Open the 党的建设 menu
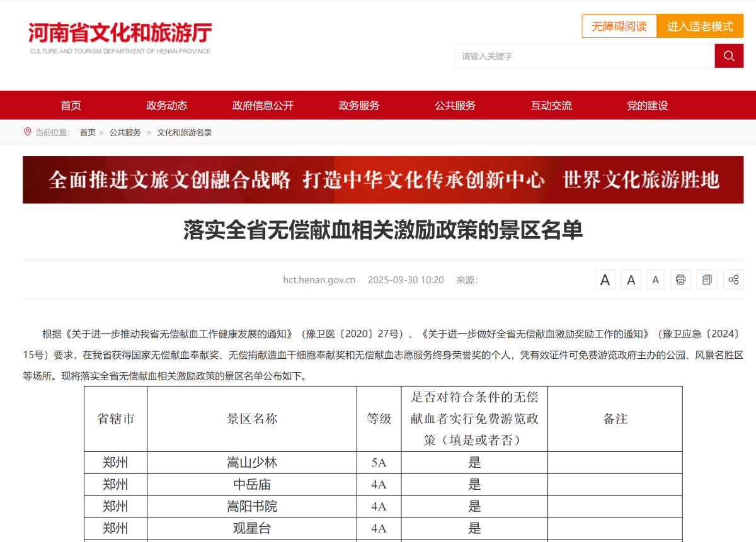756x542 pixels. point(647,106)
